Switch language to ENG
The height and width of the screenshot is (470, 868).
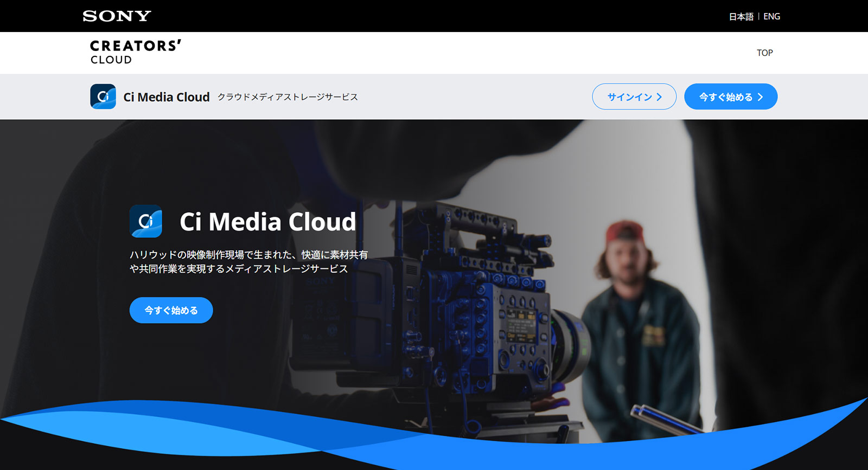tap(771, 16)
